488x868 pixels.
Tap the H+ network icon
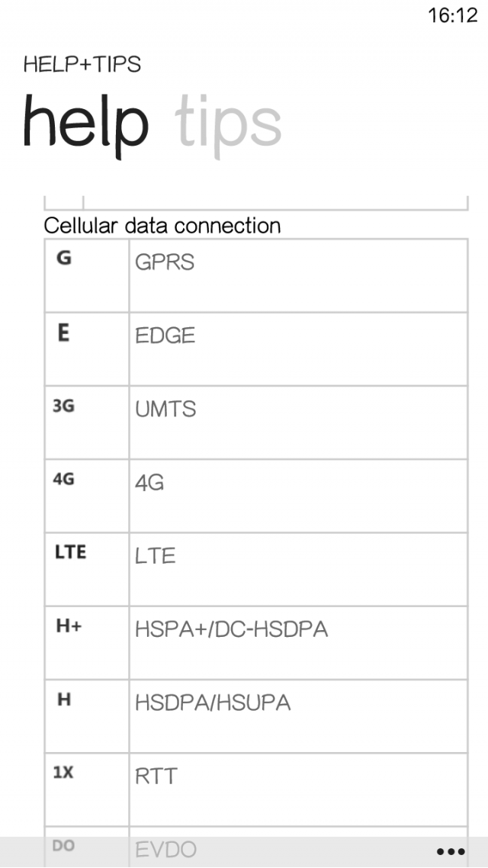point(69,628)
